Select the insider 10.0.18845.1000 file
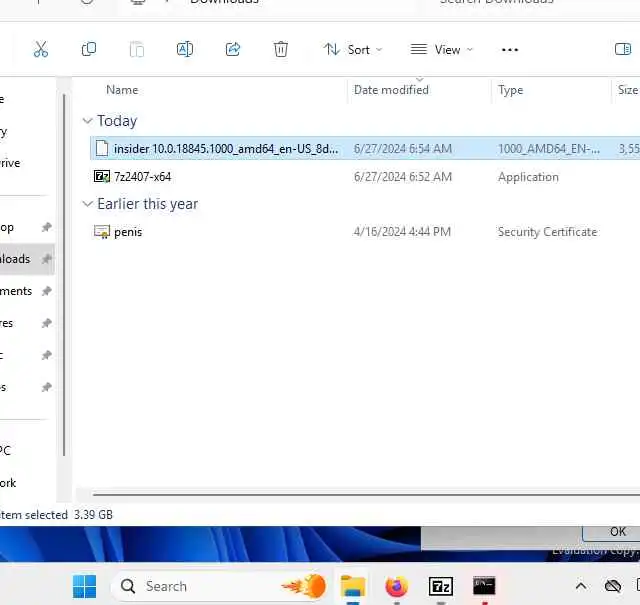The width and height of the screenshot is (640, 605). tap(364, 149)
